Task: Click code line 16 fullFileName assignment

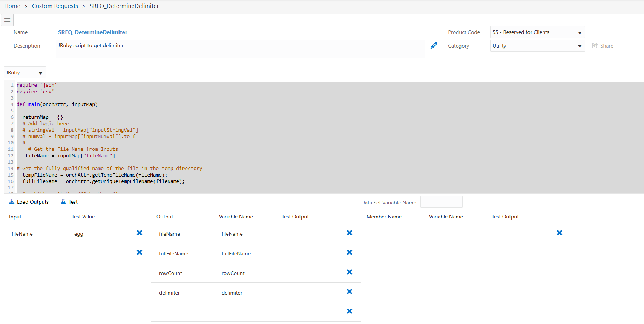Action: [104, 181]
